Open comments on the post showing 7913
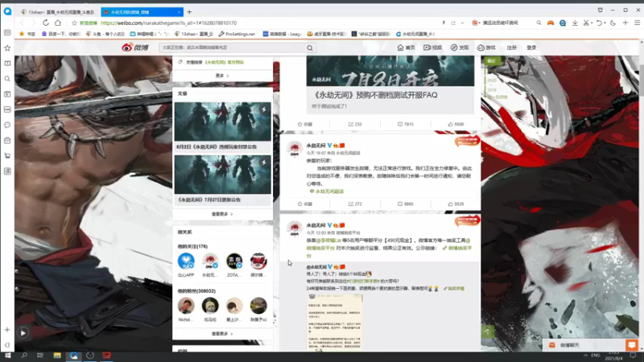 tap(406, 124)
